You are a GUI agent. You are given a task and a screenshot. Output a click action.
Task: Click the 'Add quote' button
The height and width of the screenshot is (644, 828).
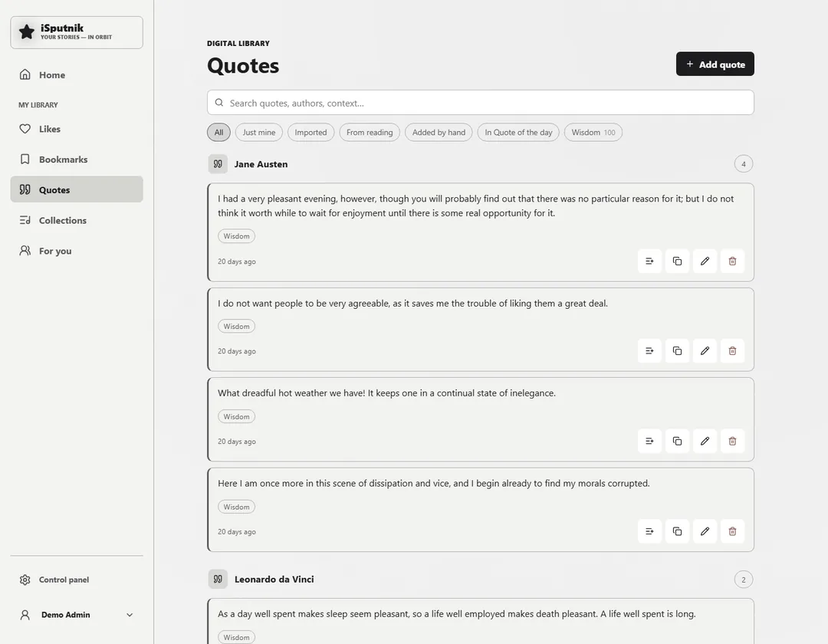click(x=715, y=64)
